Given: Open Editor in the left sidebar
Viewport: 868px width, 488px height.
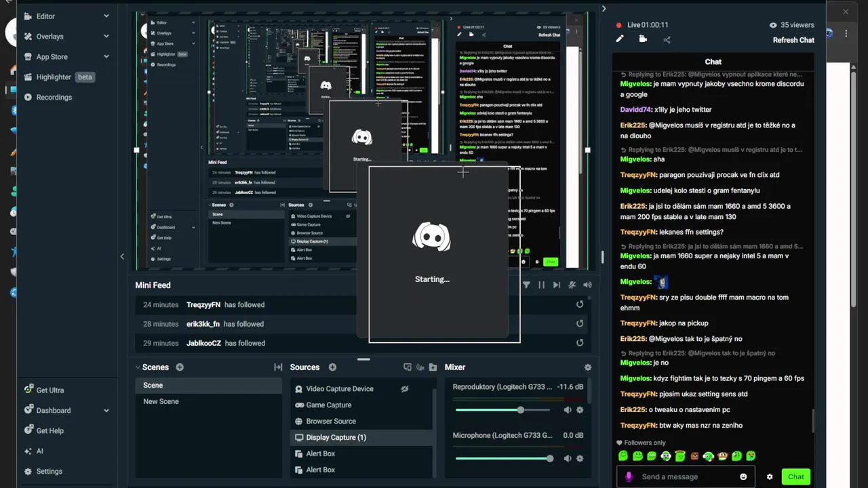Looking at the screenshot, I should tap(45, 16).
